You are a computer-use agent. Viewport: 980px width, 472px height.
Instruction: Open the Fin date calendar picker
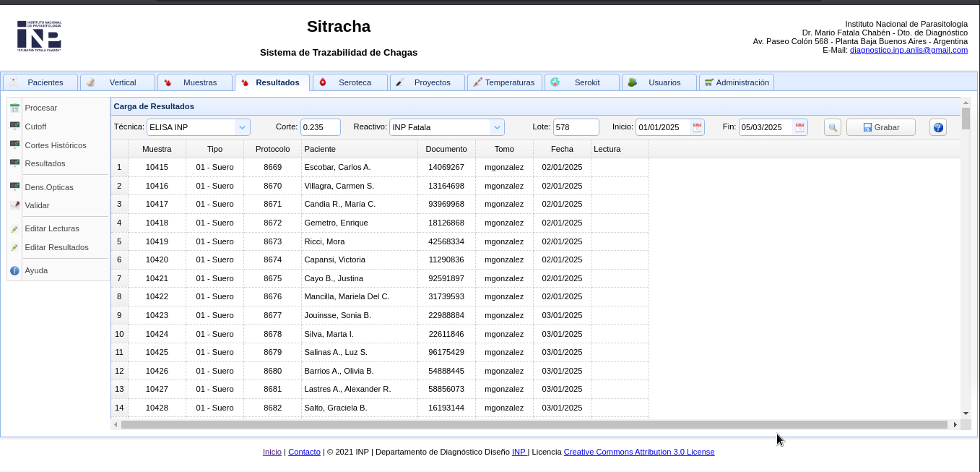coord(799,127)
